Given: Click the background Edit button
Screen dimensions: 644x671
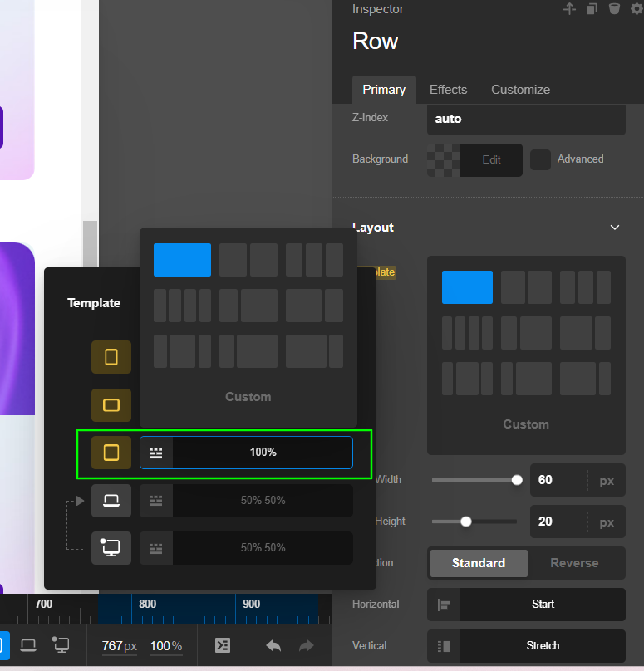Looking at the screenshot, I should pyautogui.click(x=491, y=160).
